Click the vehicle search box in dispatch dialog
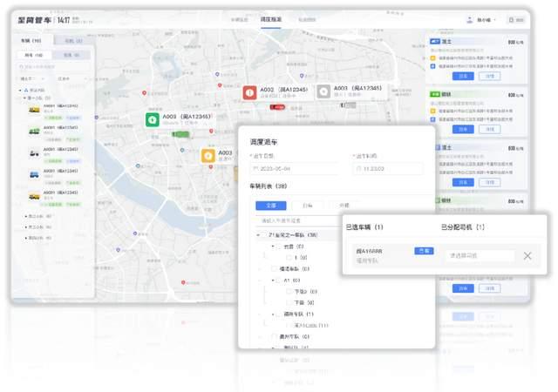 [x=298, y=221]
